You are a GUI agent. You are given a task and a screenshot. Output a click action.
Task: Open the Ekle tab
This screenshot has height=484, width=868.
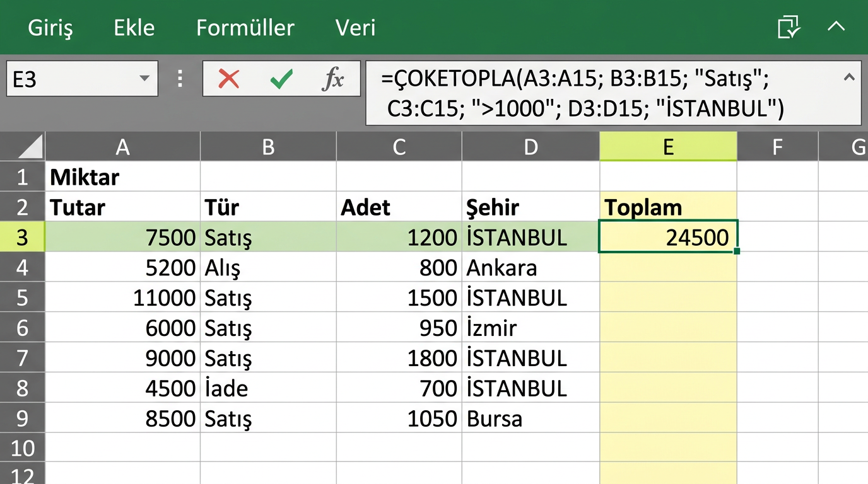coord(134,28)
